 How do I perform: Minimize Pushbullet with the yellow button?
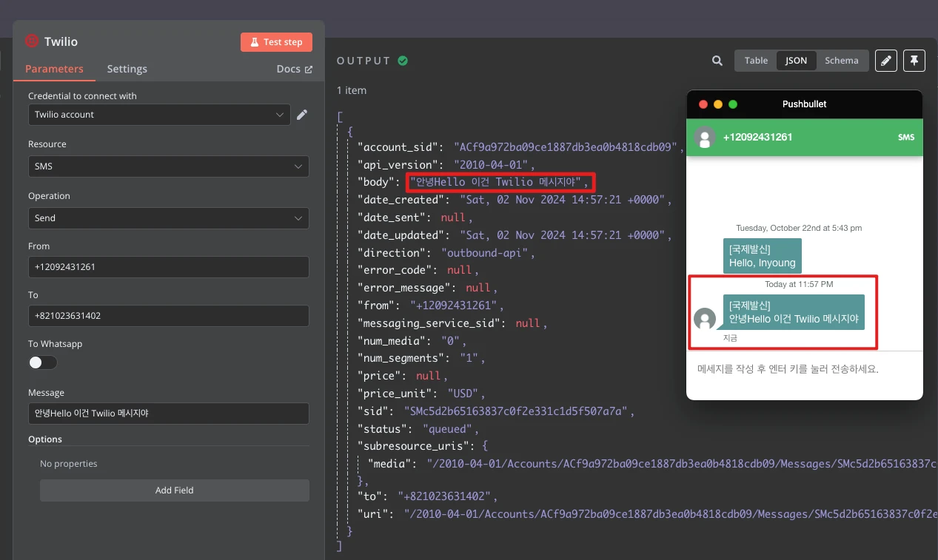coord(718,104)
